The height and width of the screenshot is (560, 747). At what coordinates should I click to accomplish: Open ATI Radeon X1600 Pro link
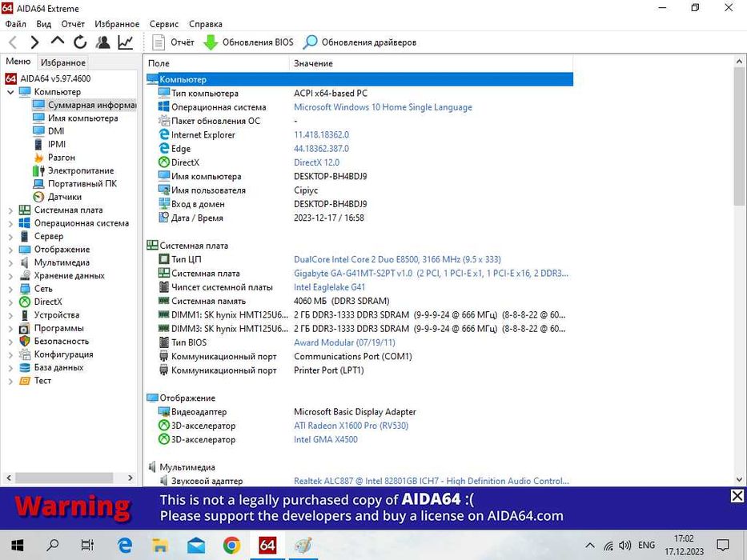click(x=351, y=426)
